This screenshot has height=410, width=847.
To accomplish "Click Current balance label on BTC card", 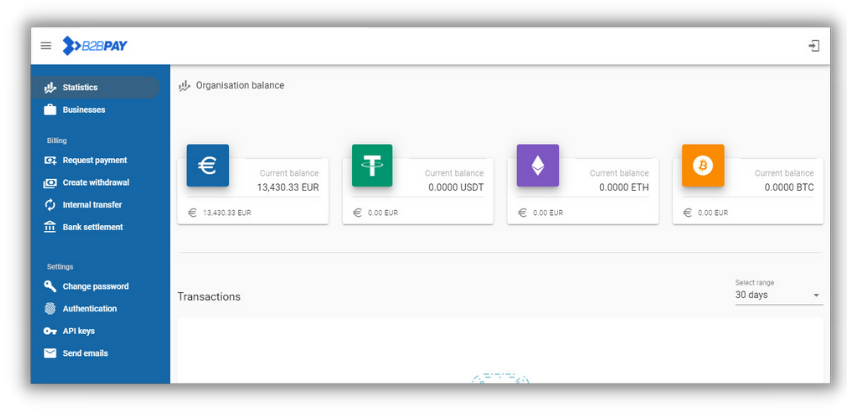I will [784, 173].
